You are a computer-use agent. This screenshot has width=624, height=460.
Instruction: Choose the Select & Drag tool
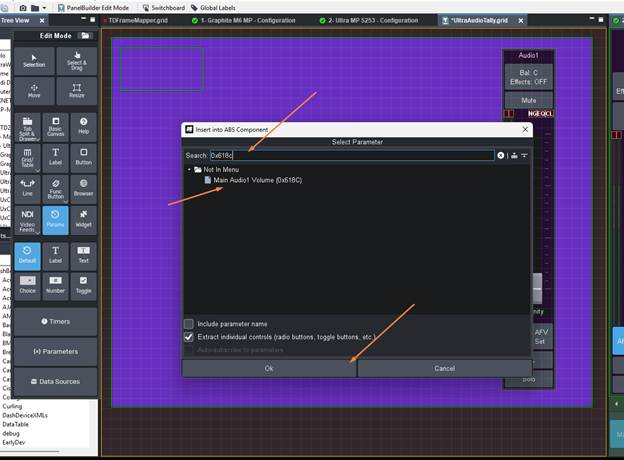click(76, 61)
